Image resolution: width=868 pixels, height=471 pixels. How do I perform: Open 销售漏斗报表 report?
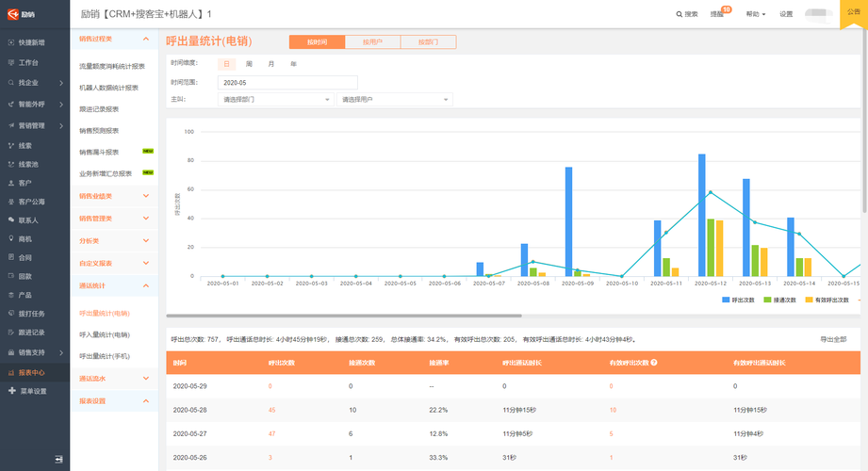[99, 153]
